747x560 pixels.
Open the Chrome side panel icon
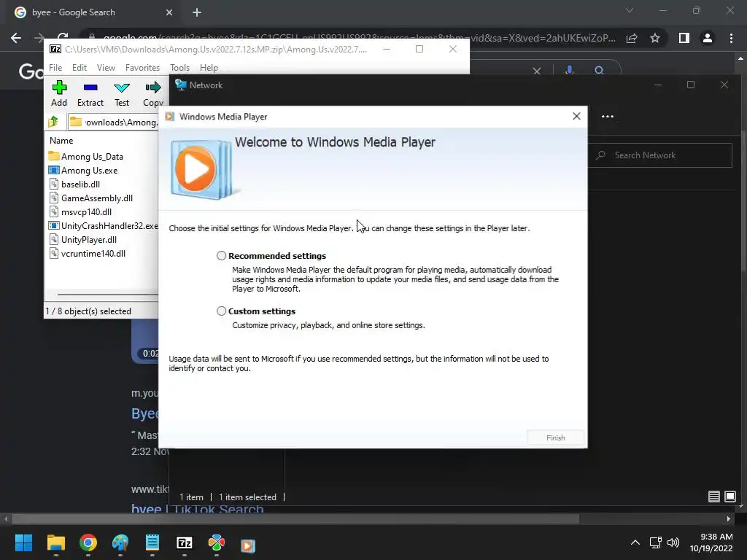[684, 38]
